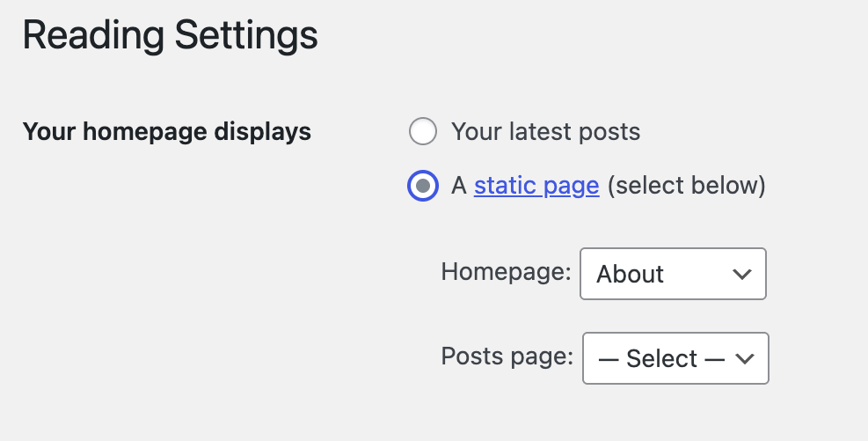Image resolution: width=868 pixels, height=441 pixels.
Task: Open the Homepage dropdown showing About
Action: 673,274
